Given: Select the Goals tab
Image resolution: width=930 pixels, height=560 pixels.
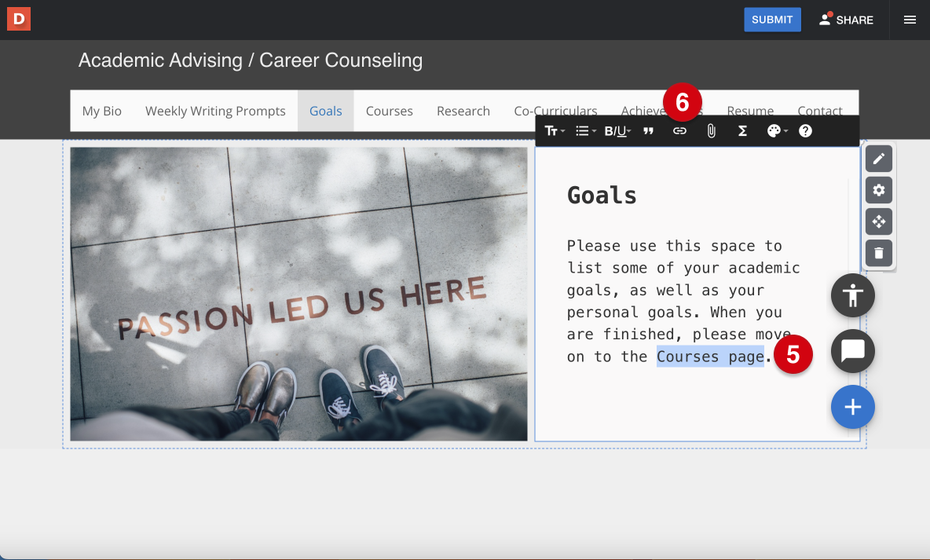Looking at the screenshot, I should (x=326, y=111).
